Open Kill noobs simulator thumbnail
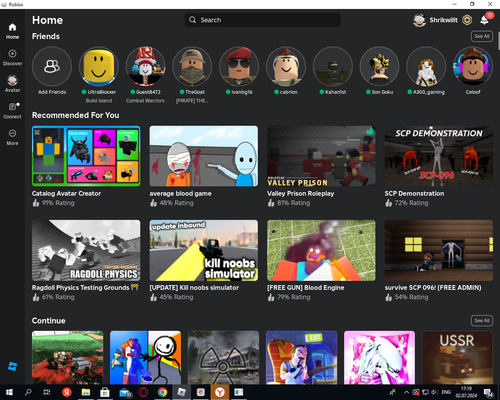Image resolution: width=500 pixels, height=400 pixels. 204,250
